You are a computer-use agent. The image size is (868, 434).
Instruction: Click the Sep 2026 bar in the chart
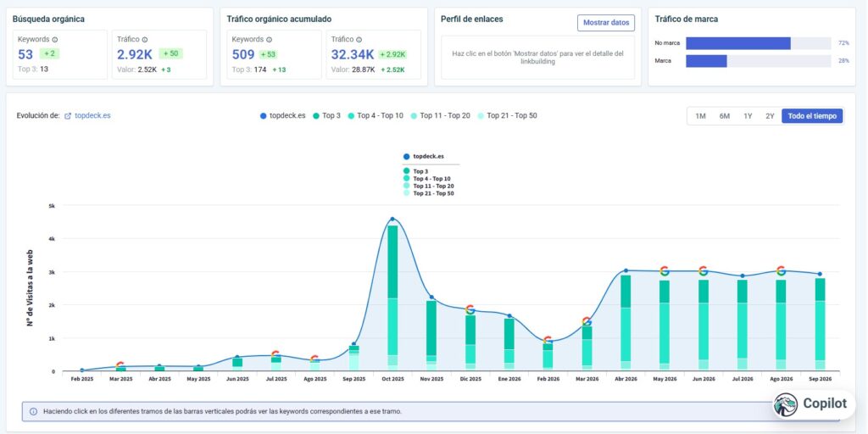(x=820, y=325)
